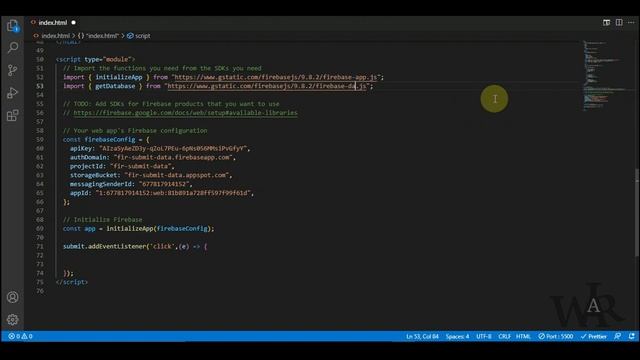Stop Live Server on Port : 5500
This screenshot has width=640, height=360.
point(556,336)
